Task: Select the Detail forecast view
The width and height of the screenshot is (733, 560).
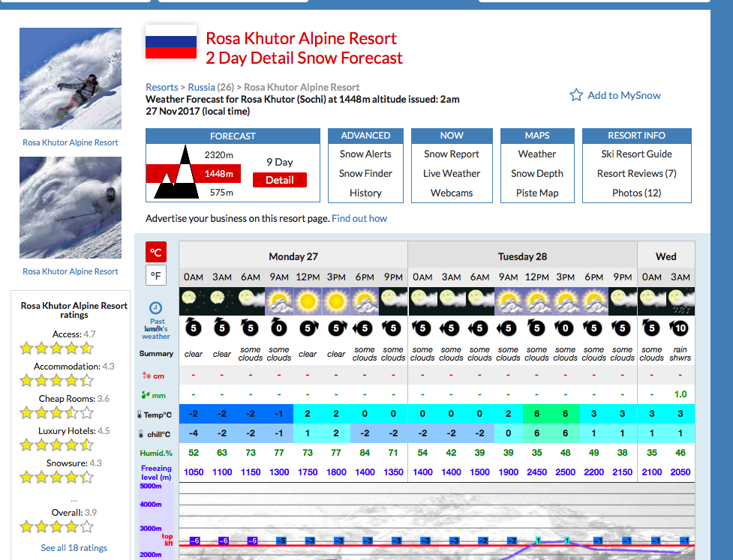Action: coord(280,180)
